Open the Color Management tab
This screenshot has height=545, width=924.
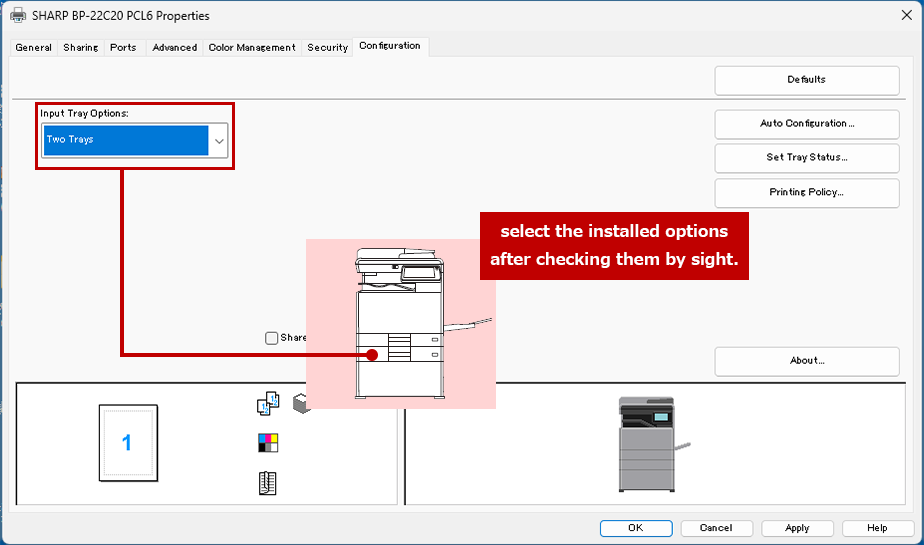coord(252,48)
